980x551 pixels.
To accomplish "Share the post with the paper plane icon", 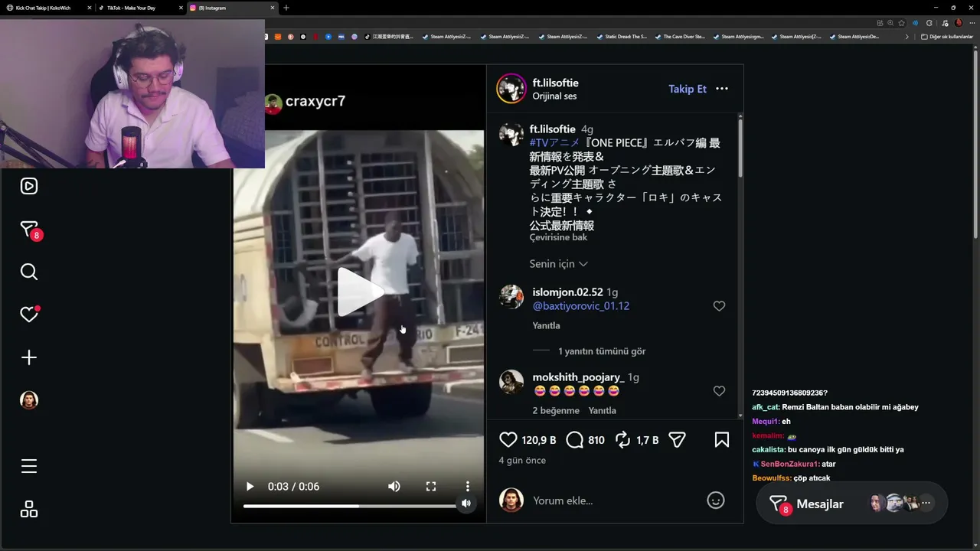I will point(677,440).
